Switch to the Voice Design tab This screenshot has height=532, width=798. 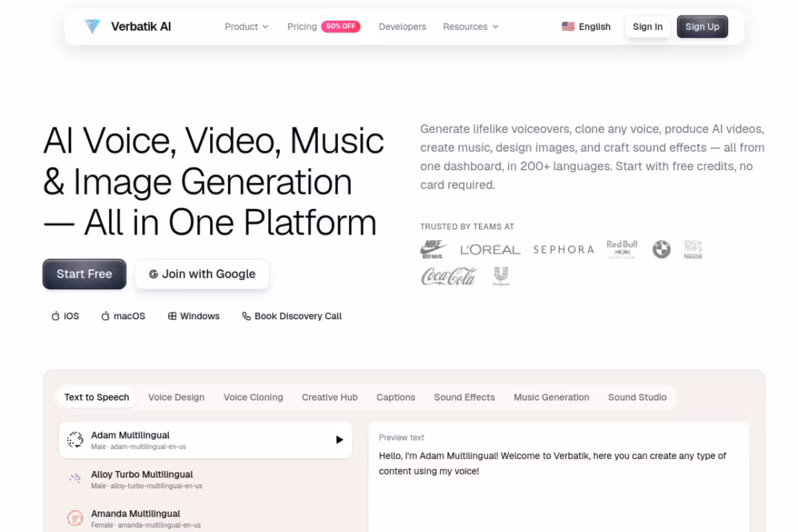click(x=176, y=397)
